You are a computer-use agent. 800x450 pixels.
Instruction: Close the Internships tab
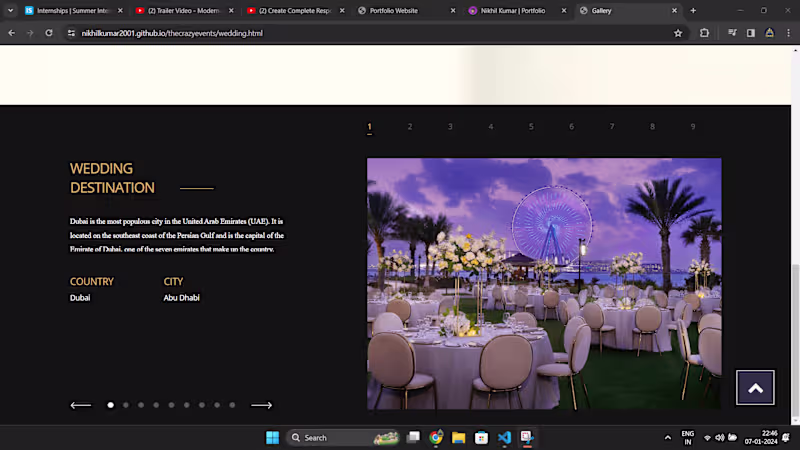click(x=120, y=10)
